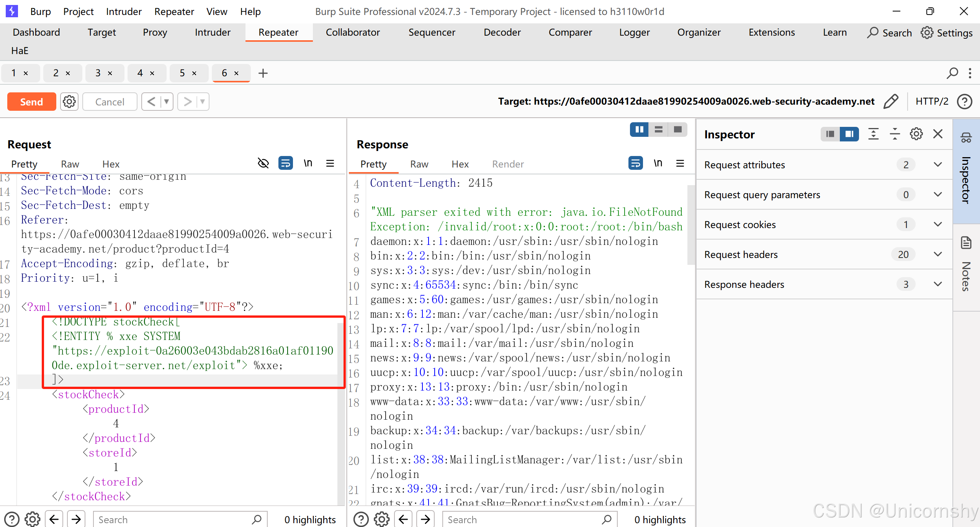Screen dimensions: 980x527
Task: Open the Intruder menu in menu bar
Action: pos(123,11)
